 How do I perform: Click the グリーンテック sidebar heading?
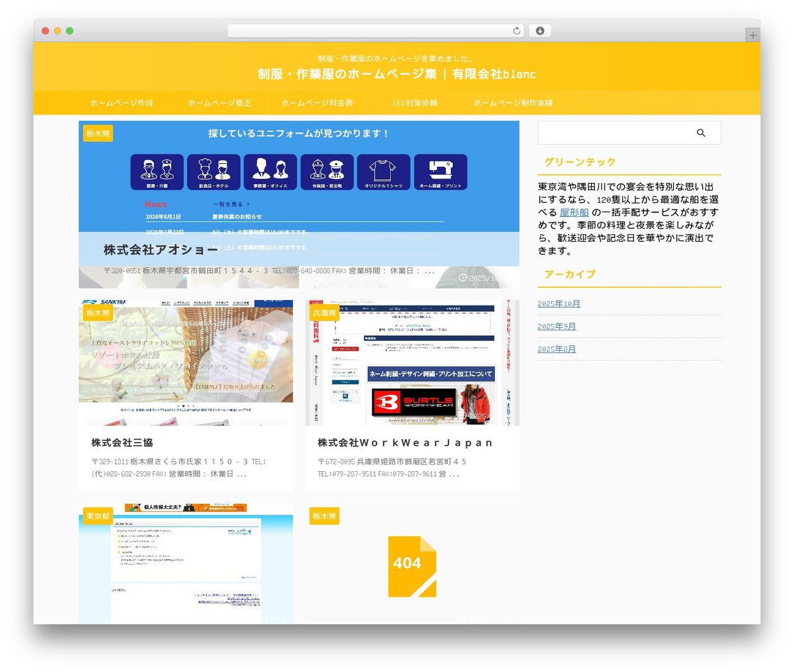tap(580, 162)
